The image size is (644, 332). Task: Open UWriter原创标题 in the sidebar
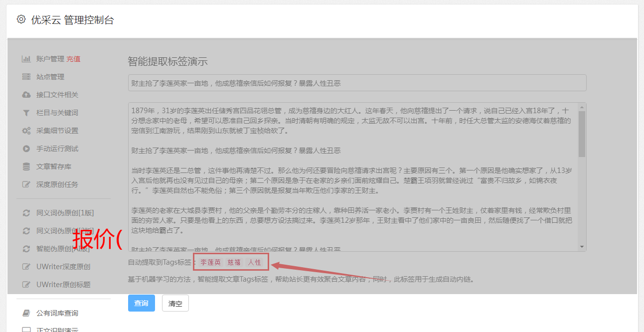[63, 285]
